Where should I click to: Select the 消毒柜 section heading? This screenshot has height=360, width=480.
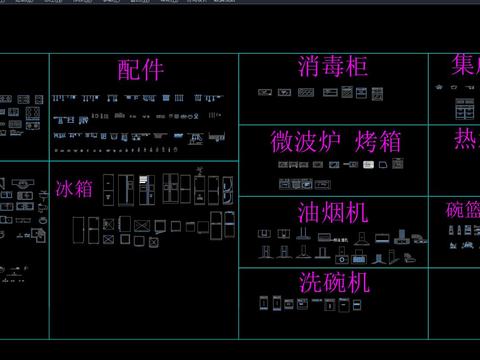(333, 66)
